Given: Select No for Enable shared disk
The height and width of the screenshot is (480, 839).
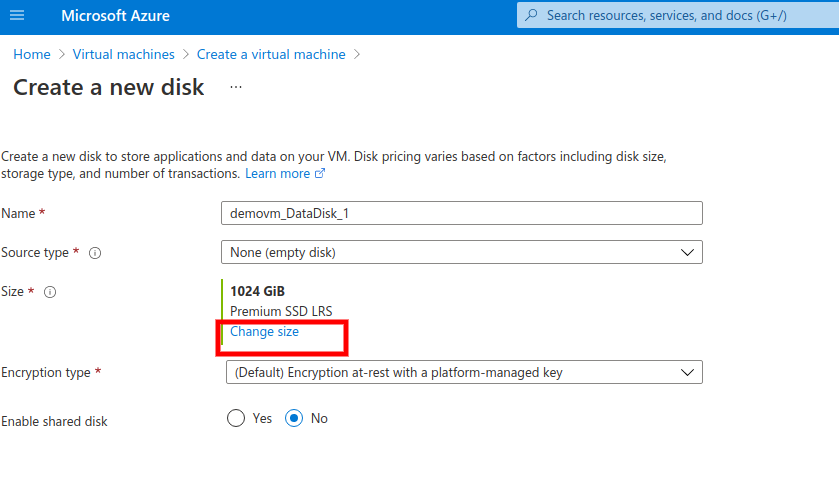Looking at the screenshot, I should click(x=294, y=419).
